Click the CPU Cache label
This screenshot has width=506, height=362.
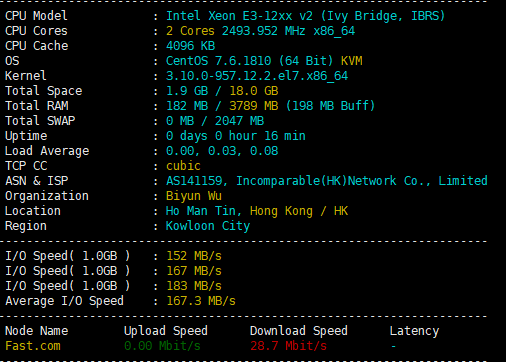click(x=37, y=46)
